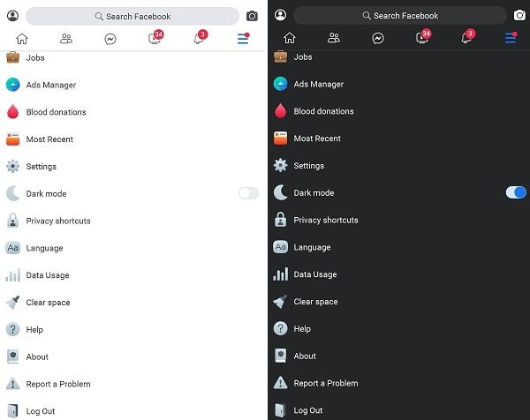
Task: Click Language Aa icon in dark panel
Action: click(x=280, y=247)
